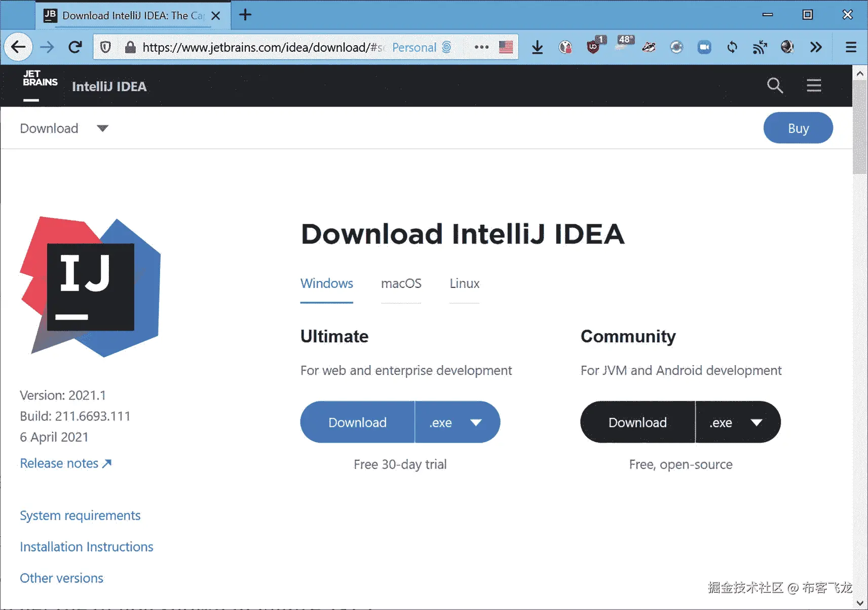Screen dimensions: 868x610
Task: Minimize the browser window
Action: pos(768,15)
